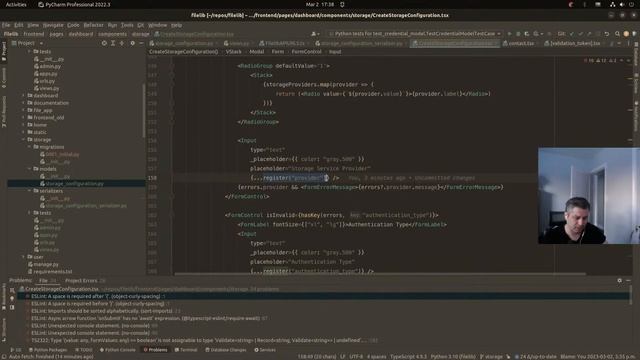This screenshot has width=640, height=360.
Task: Open the Navigate menu
Action: pos(53,25)
